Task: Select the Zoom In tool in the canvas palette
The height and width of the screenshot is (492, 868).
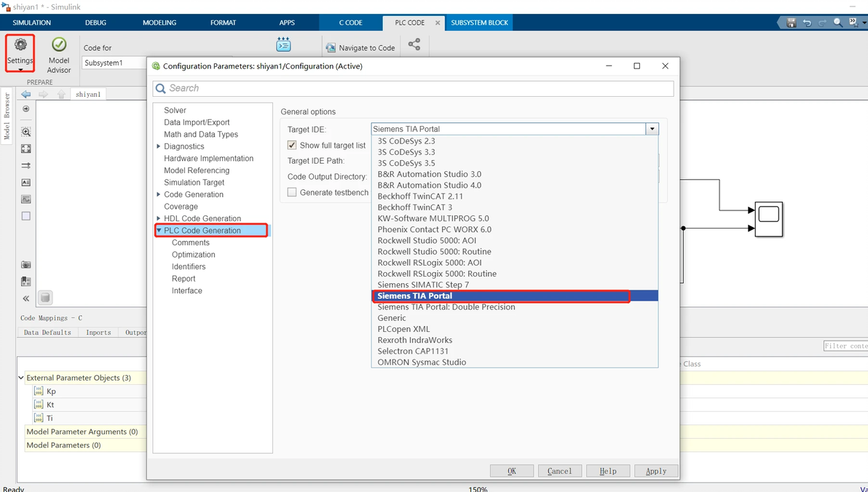Action: (26, 132)
